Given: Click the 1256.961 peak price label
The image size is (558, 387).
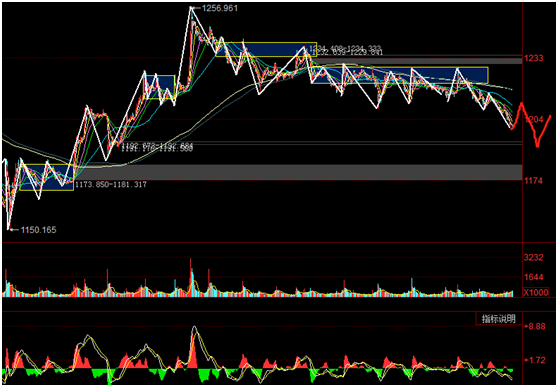Looking at the screenshot, I should click(x=220, y=8).
